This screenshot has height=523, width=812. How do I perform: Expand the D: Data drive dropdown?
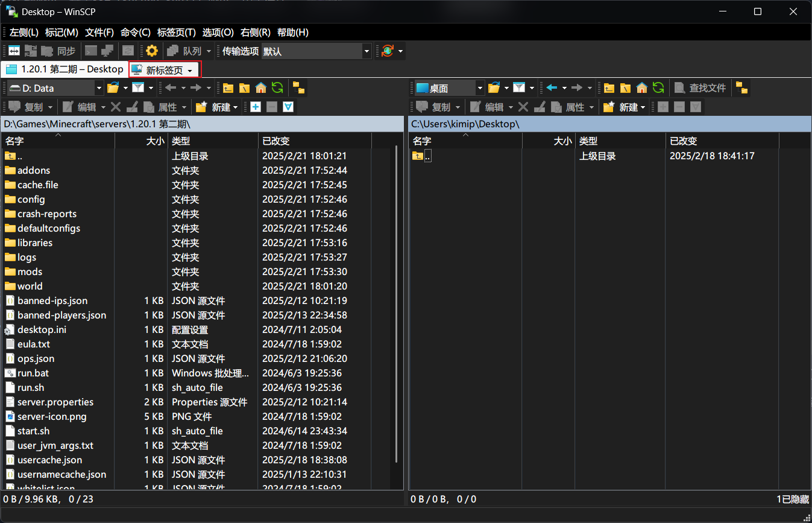pyautogui.click(x=99, y=88)
